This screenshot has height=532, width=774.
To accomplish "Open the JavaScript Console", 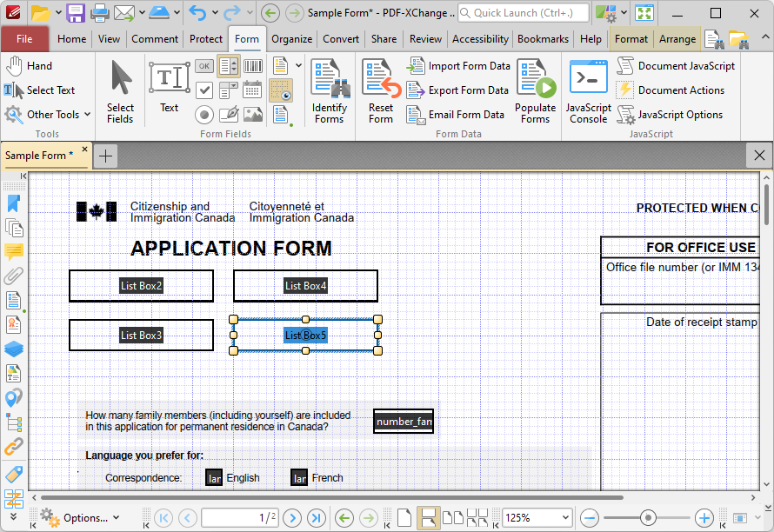I will point(589,91).
